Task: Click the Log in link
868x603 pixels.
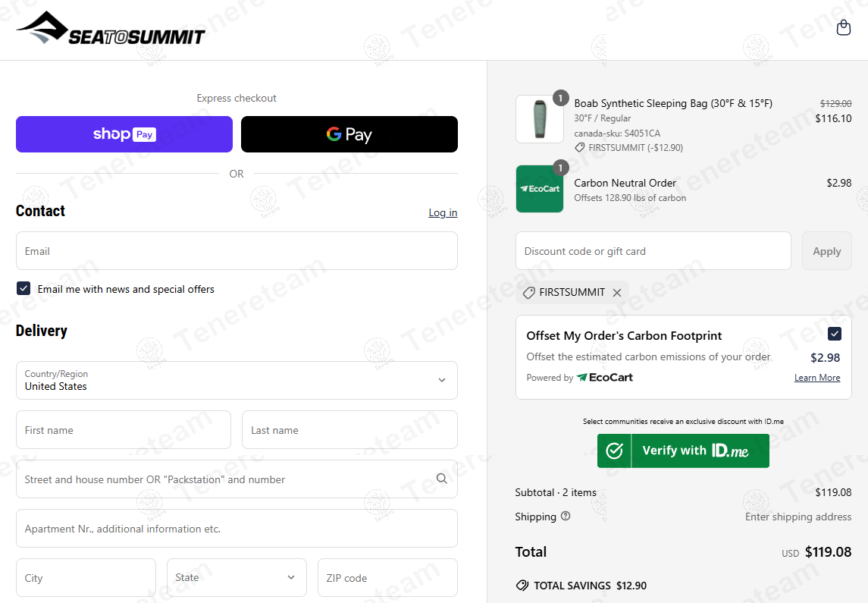Action: [x=443, y=212]
